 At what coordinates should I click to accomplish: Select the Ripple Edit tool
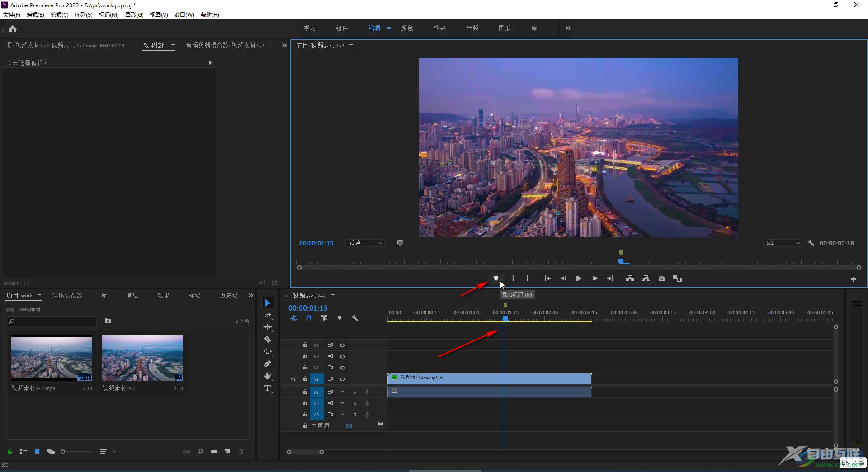pos(268,327)
